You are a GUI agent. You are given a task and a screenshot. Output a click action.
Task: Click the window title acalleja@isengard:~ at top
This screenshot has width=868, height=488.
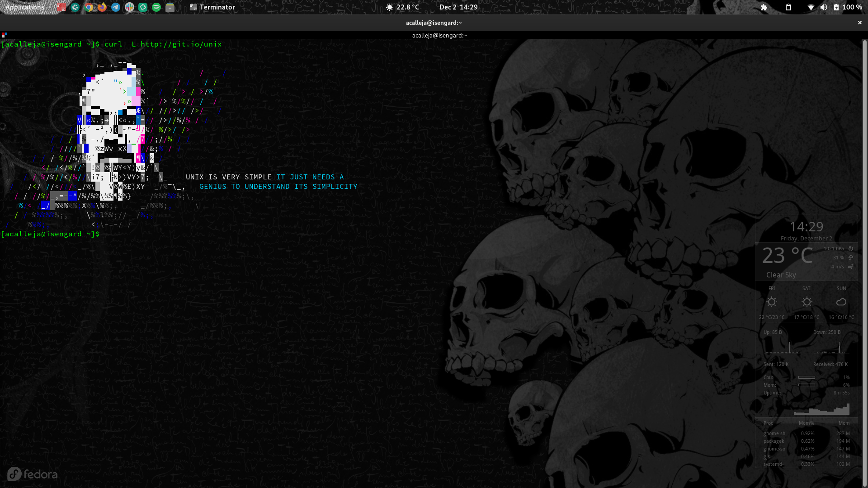coord(434,23)
